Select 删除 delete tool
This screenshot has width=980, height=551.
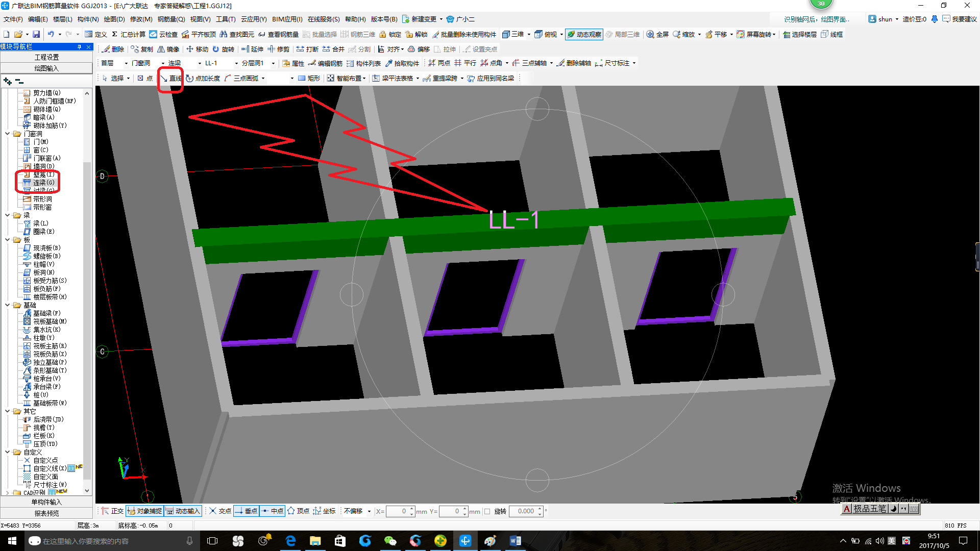click(x=113, y=49)
